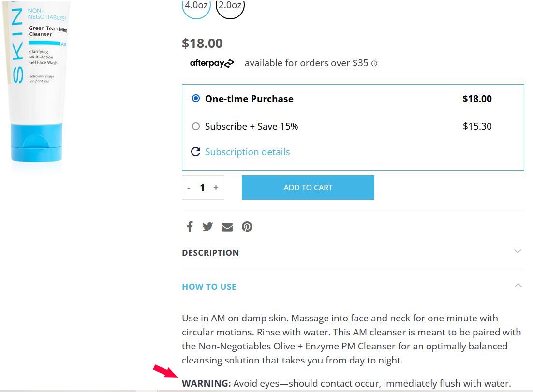Select the 2.0oz size option
This screenshot has height=392, width=533.
tap(230, 5)
